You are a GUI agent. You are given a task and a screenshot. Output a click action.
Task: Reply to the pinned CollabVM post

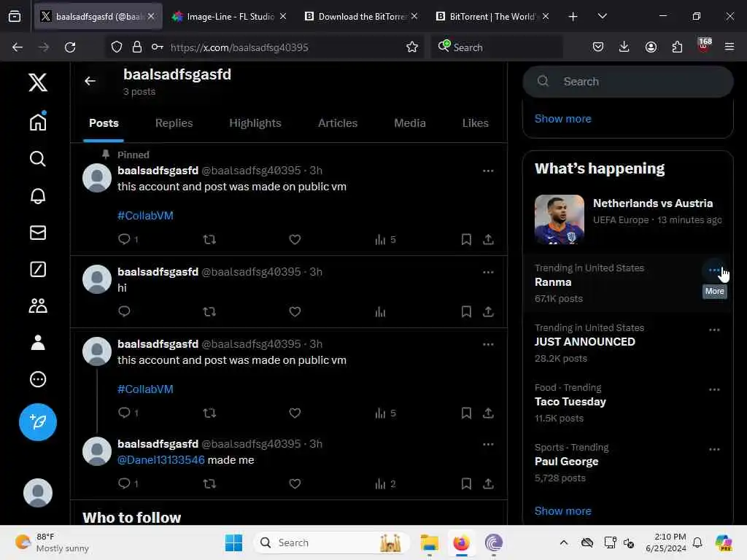point(124,239)
